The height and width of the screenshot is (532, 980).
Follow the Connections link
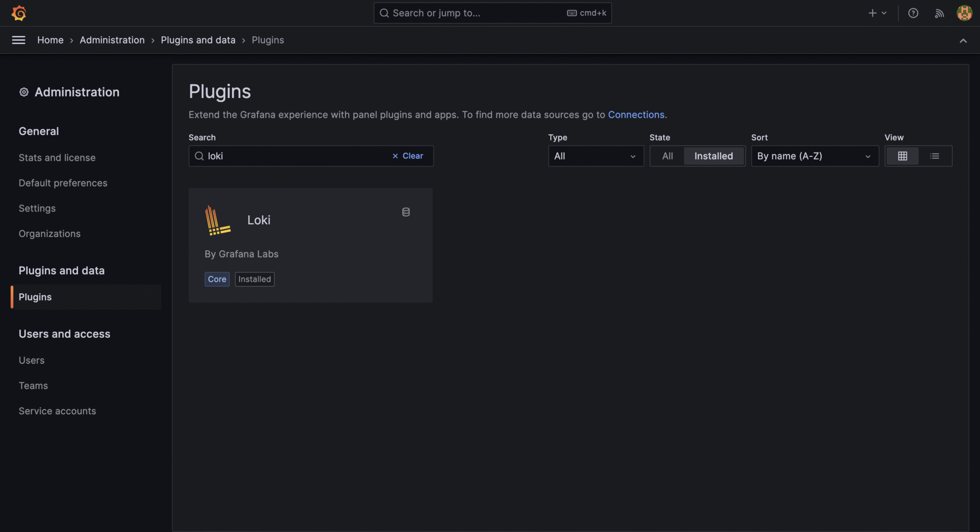pyautogui.click(x=636, y=115)
